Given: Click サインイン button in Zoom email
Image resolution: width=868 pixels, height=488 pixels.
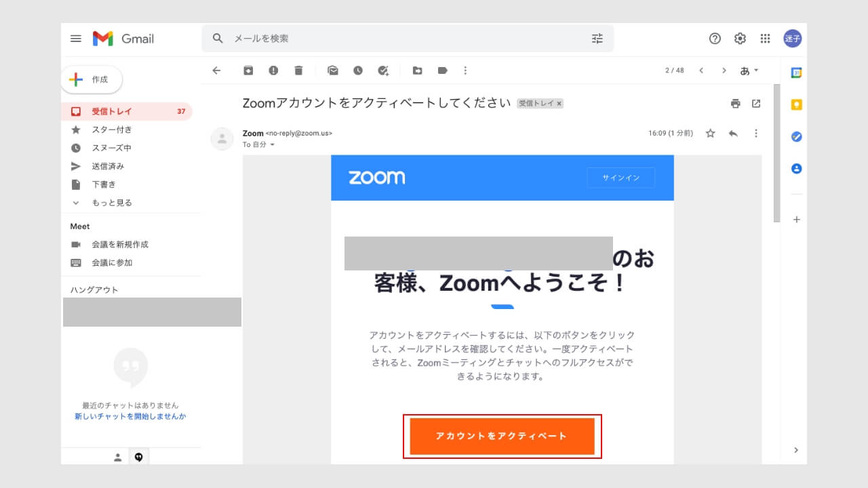Looking at the screenshot, I should point(621,178).
